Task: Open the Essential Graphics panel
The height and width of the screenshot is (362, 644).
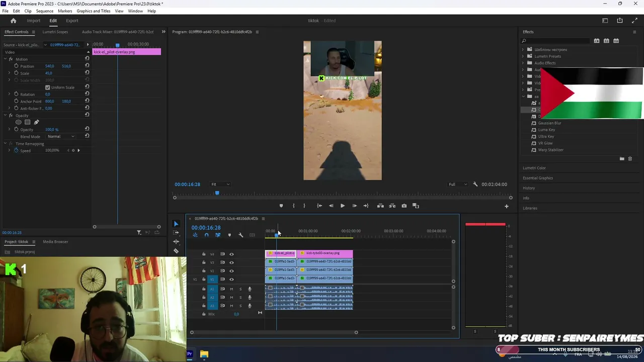Action: tap(538, 178)
